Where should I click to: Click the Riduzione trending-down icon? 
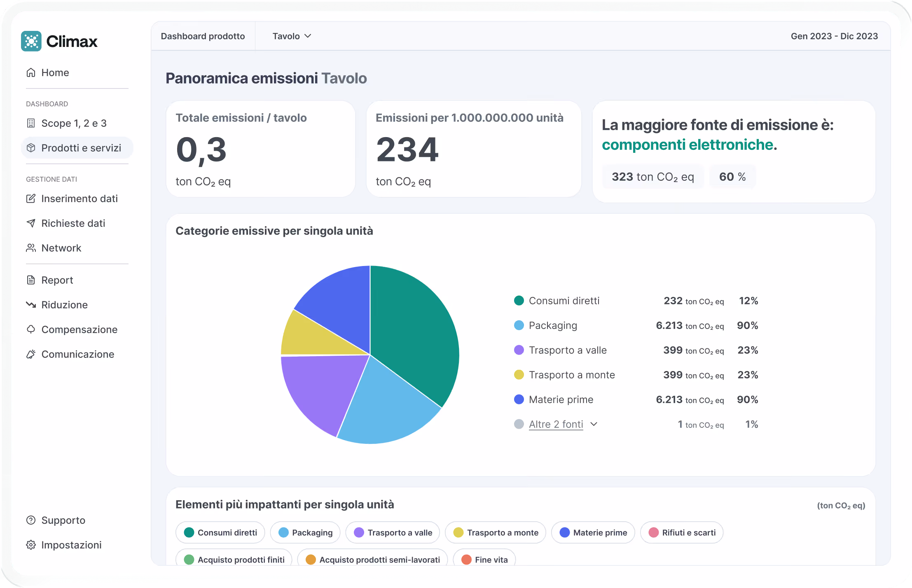[x=31, y=305]
